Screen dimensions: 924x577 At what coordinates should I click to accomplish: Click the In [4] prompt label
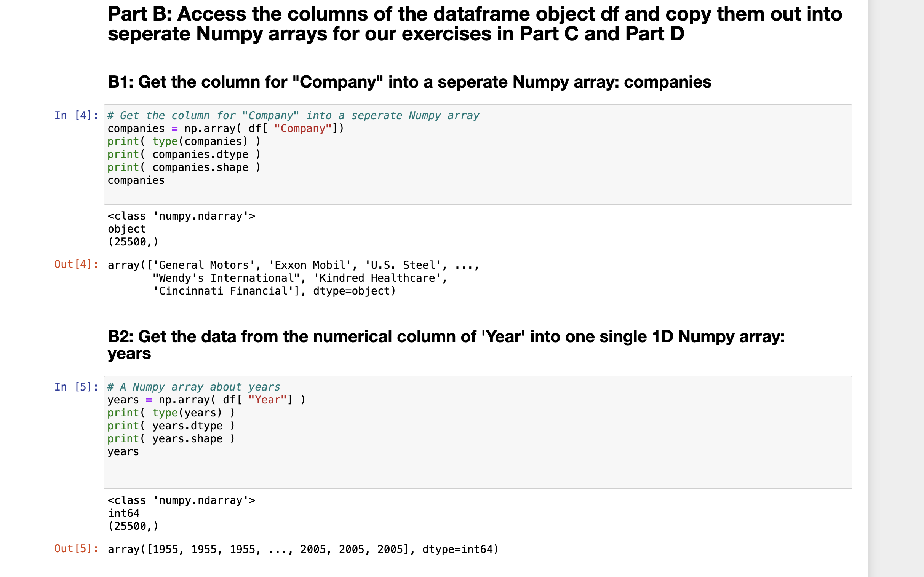click(76, 115)
